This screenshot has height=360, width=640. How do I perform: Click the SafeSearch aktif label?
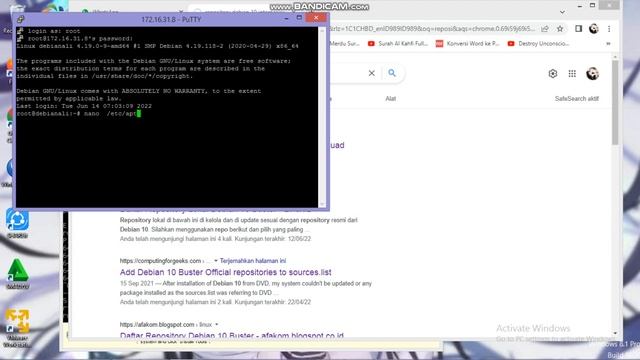point(577,98)
